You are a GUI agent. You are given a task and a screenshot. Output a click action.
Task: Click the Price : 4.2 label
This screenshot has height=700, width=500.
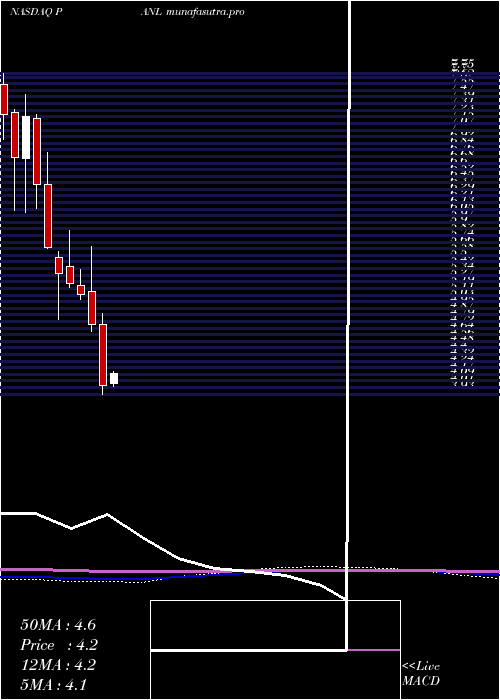pos(59,645)
